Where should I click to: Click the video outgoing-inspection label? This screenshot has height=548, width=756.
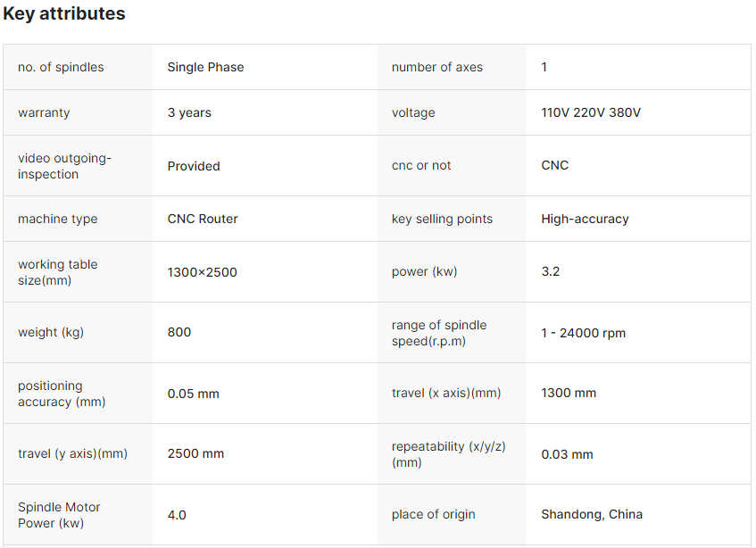(x=64, y=166)
